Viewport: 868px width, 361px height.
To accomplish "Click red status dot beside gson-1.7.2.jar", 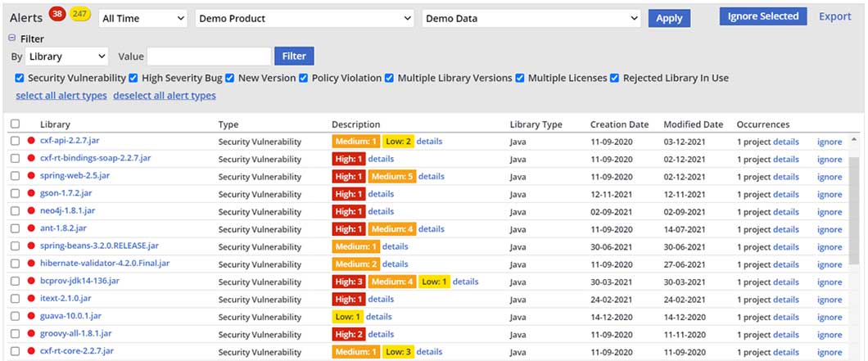I will 31,194.
